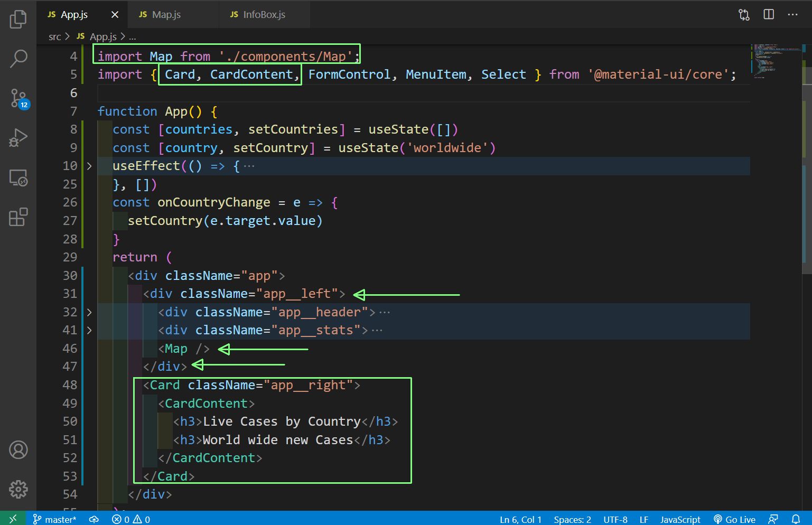The height and width of the screenshot is (525, 812).
Task: Click the minimap code overview
Action: click(775, 61)
